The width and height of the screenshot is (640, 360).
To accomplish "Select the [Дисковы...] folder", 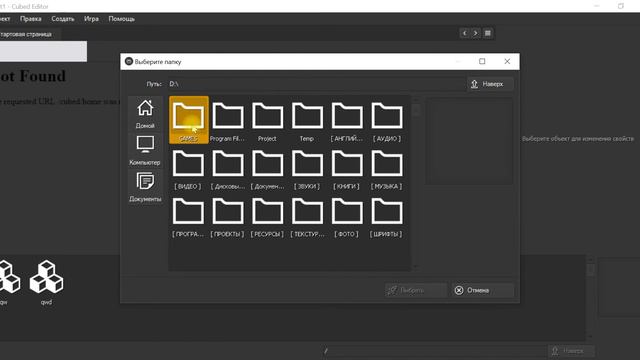I will point(228,168).
